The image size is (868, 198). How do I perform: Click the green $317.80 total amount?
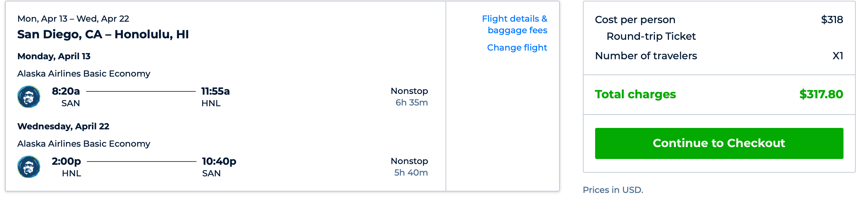(821, 94)
